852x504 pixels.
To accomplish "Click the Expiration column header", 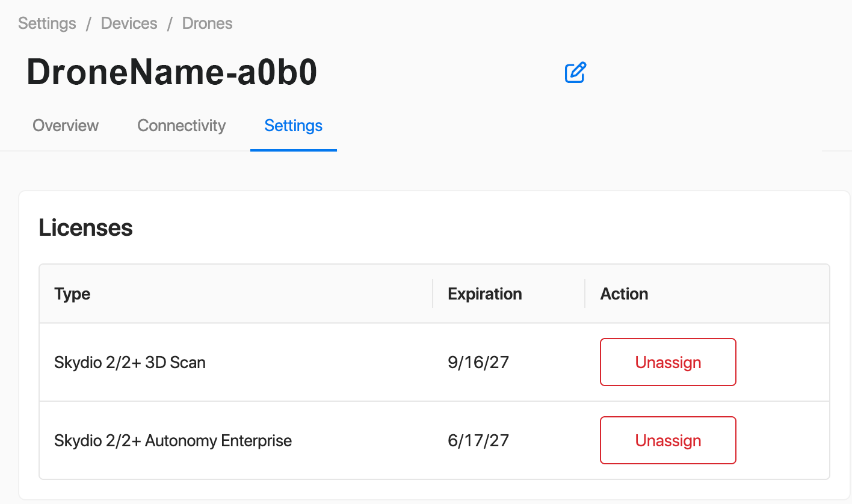I will coord(484,294).
